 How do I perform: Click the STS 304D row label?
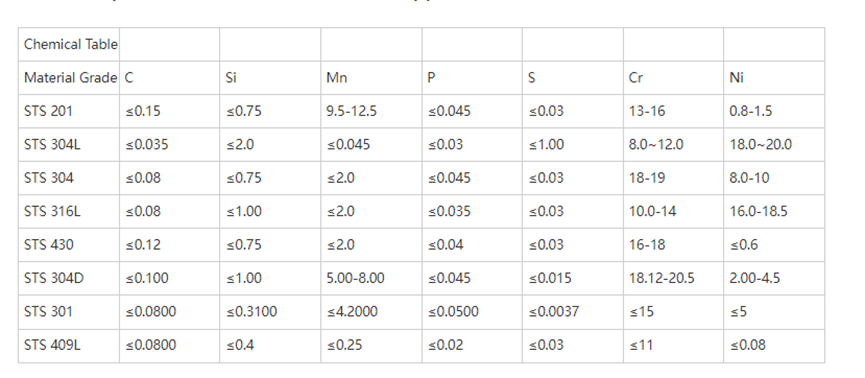point(69,278)
